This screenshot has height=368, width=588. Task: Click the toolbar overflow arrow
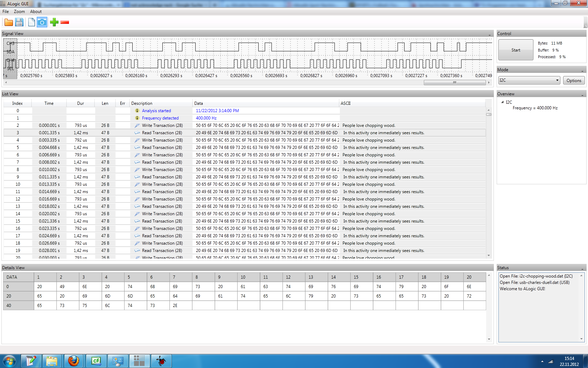(585, 26)
